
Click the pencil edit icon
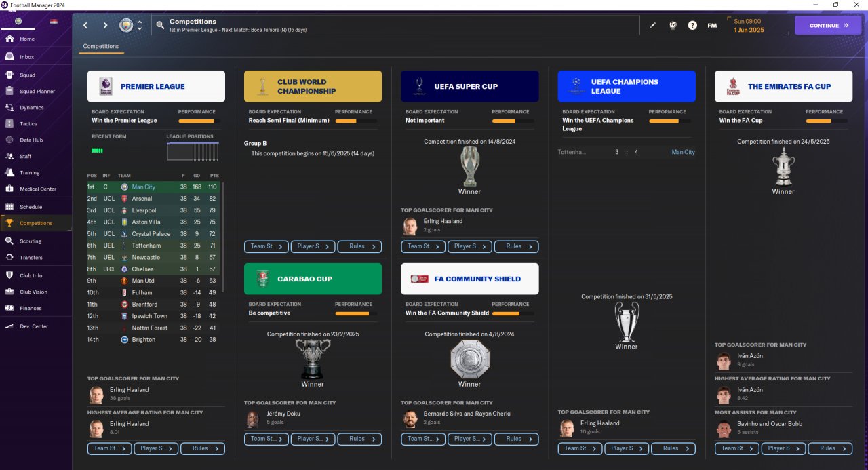click(x=653, y=25)
